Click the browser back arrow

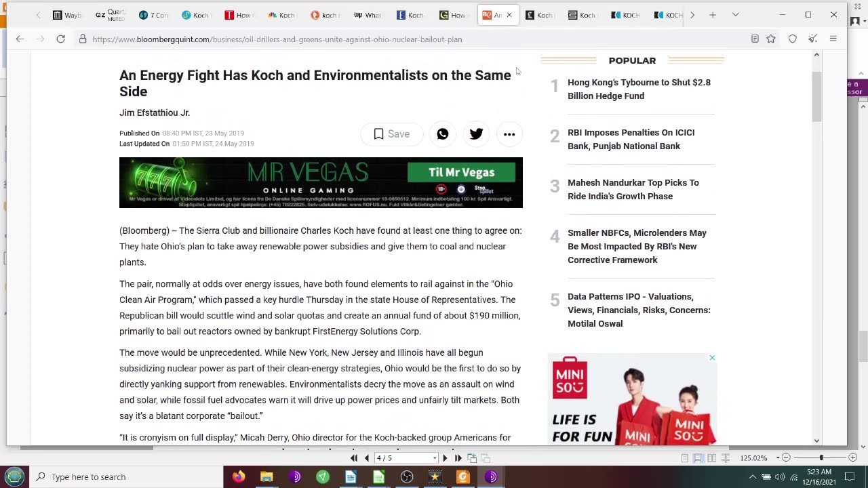pos(20,39)
